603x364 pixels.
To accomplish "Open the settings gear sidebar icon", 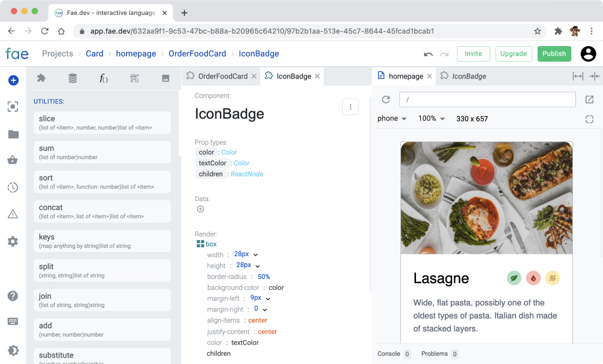I will tap(13, 241).
